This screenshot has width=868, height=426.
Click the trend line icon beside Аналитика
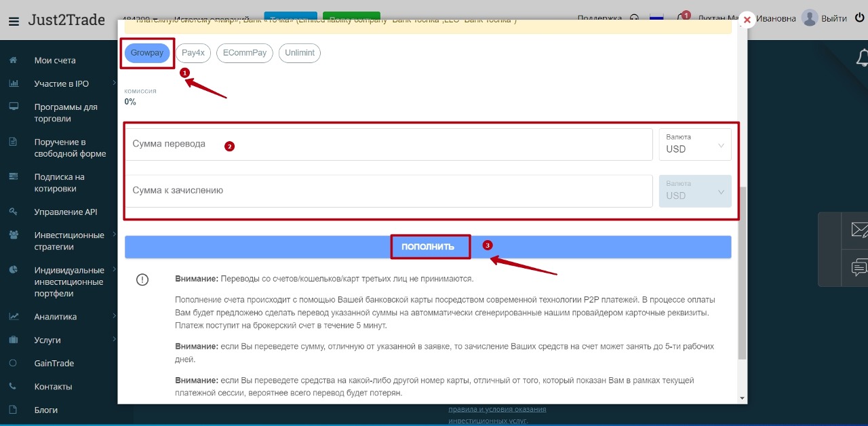[13, 317]
